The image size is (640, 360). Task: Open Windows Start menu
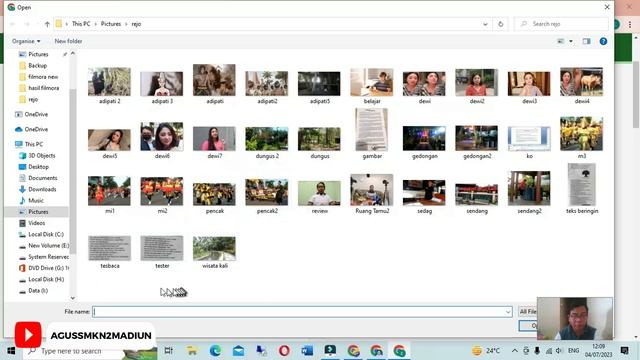(x=11, y=351)
